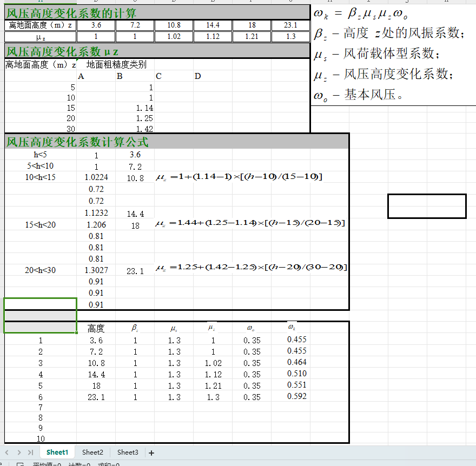Select height 14.4 in results row 4
The height and width of the screenshot is (466, 476).
[x=96, y=375]
